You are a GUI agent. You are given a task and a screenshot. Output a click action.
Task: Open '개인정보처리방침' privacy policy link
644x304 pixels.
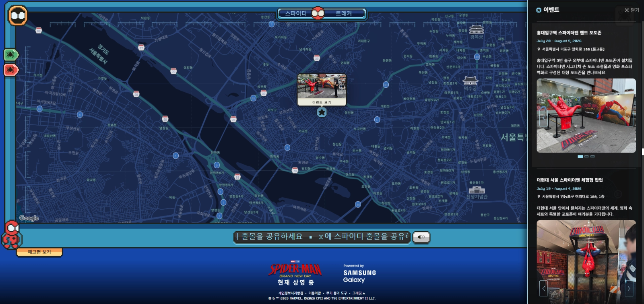[x=291, y=293]
